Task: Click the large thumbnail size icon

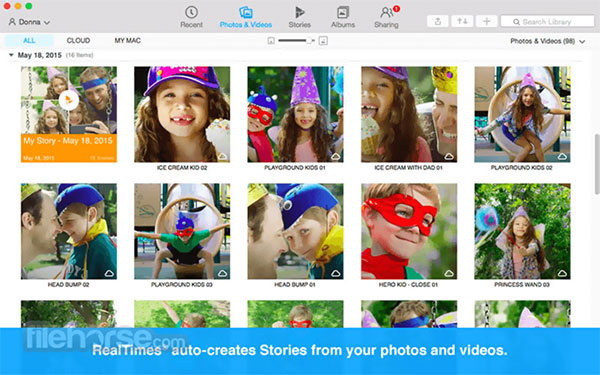Action: [x=323, y=41]
